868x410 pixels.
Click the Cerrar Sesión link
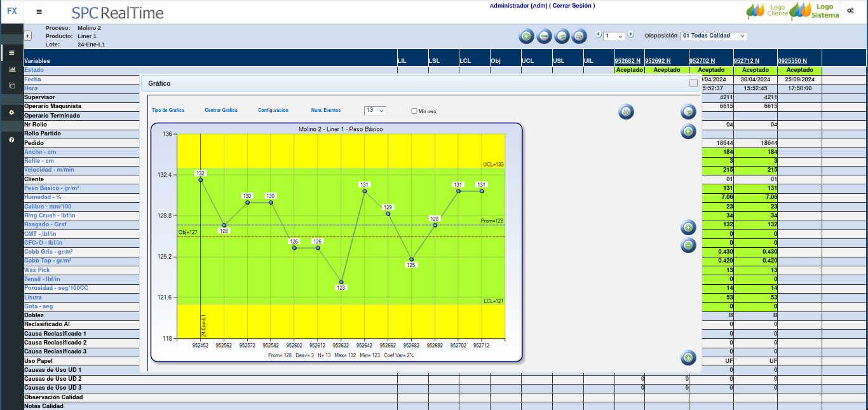click(x=572, y=6)
